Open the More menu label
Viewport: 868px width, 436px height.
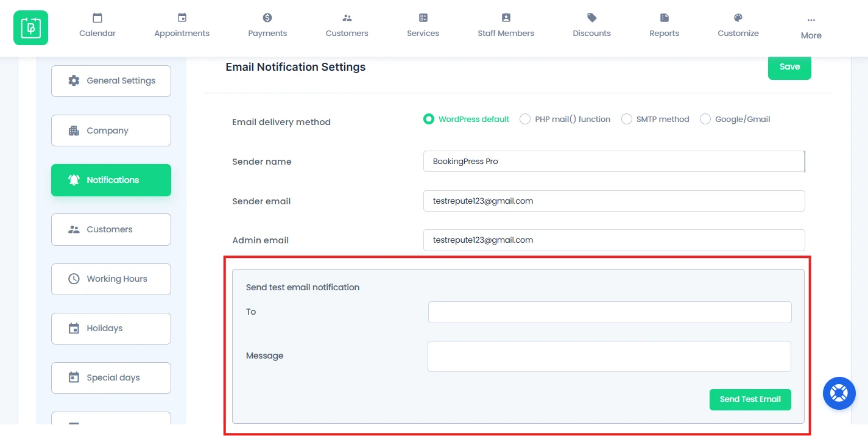(811, 35)
